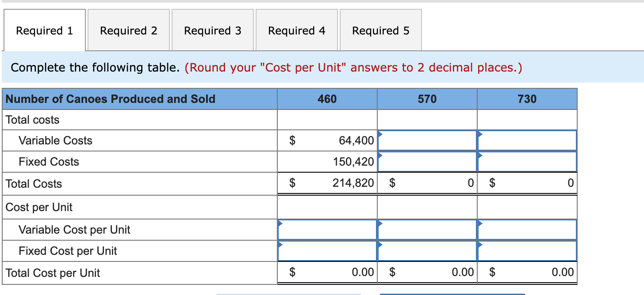This screenshot has height=295, width=644.
Task: Click Fixed Cost per Unit field for 730
Action: point(526,251)
